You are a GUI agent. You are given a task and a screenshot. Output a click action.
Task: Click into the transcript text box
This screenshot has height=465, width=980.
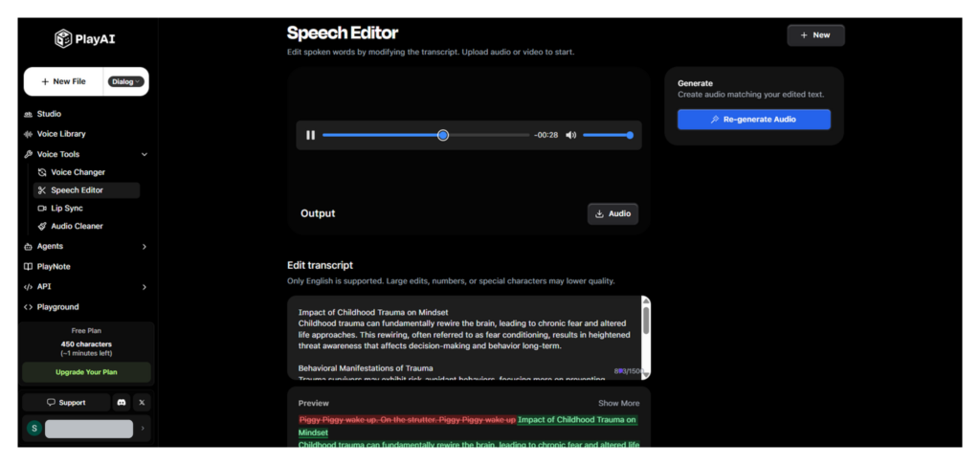[464, 338]
